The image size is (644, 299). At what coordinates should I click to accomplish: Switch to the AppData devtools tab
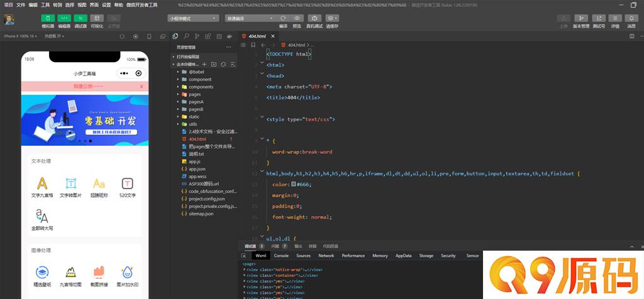tap(403, 256)
